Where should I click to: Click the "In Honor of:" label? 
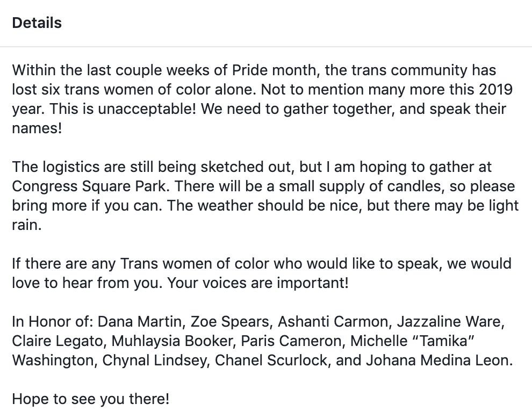pos(53,322)
